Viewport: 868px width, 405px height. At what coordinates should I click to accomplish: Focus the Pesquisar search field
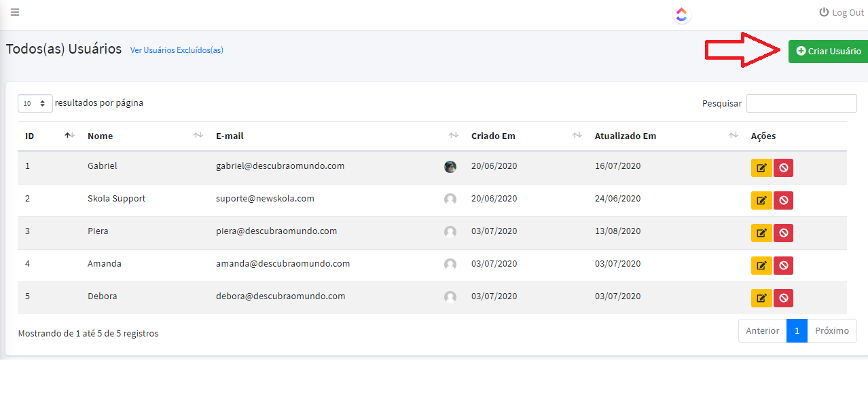click(x=801, y=103)
